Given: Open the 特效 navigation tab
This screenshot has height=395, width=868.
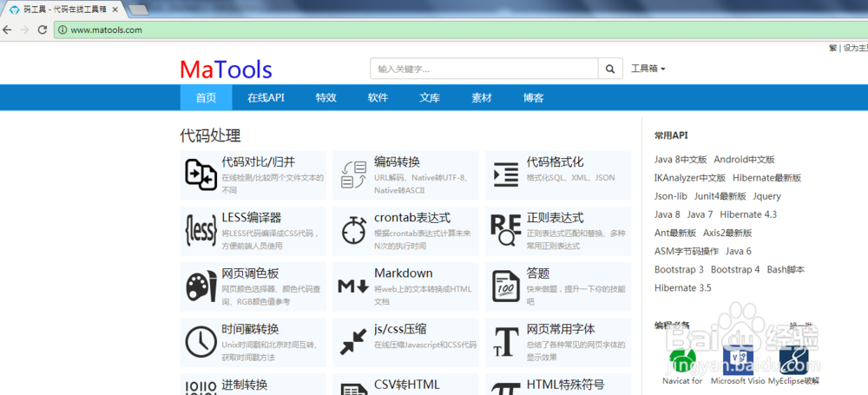Looking at the screenshot, I should click(x=326, y=97).
